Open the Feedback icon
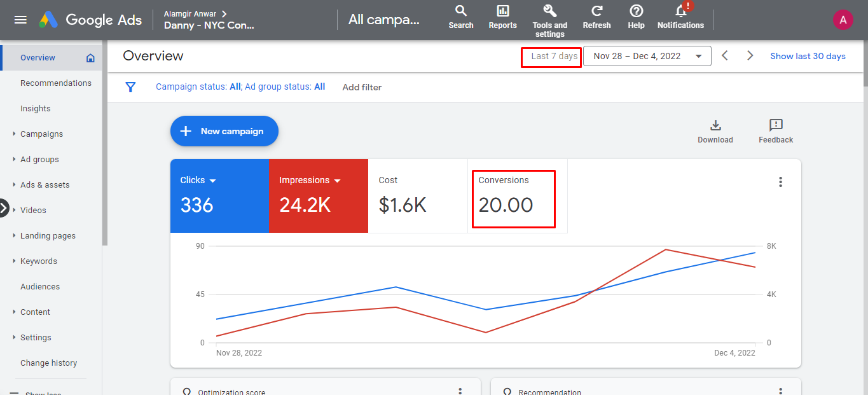This screenshot has height=395, width=868. [775, 125]
